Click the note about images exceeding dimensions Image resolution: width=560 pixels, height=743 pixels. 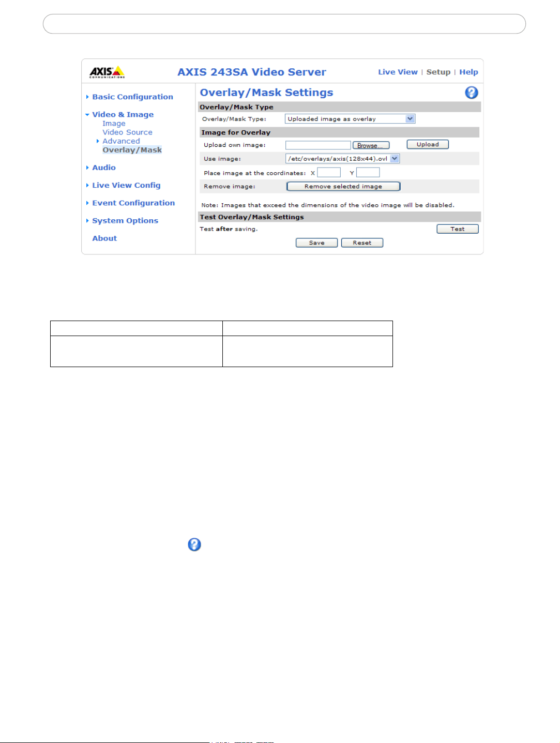(x=328, y=205)
